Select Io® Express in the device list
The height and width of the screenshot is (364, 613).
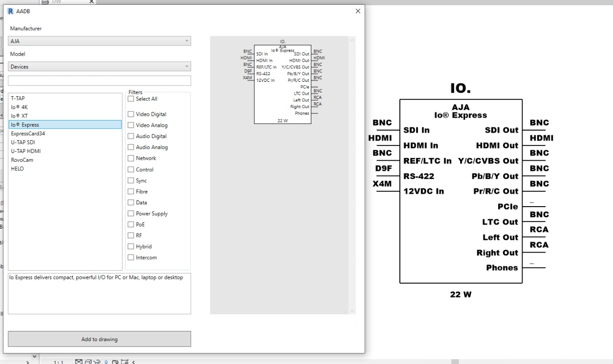65,125
